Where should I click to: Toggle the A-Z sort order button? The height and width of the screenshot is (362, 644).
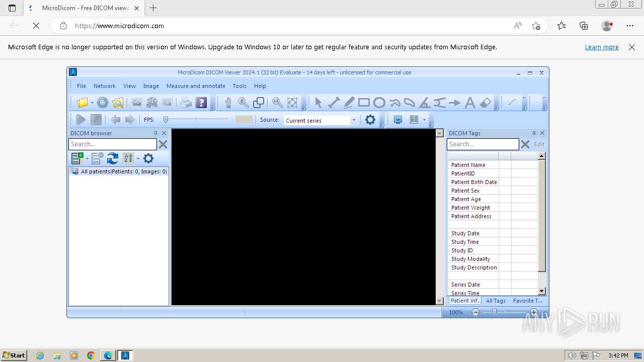tap(128, 158)
